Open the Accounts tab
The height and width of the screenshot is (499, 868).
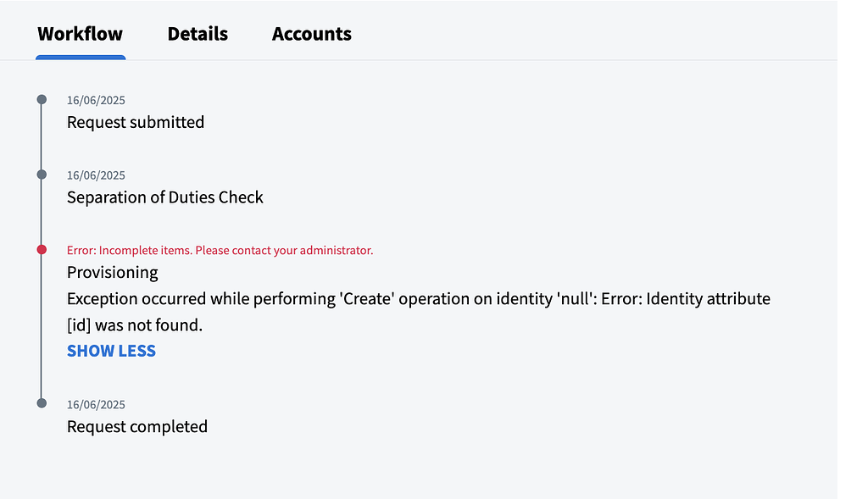311,34
